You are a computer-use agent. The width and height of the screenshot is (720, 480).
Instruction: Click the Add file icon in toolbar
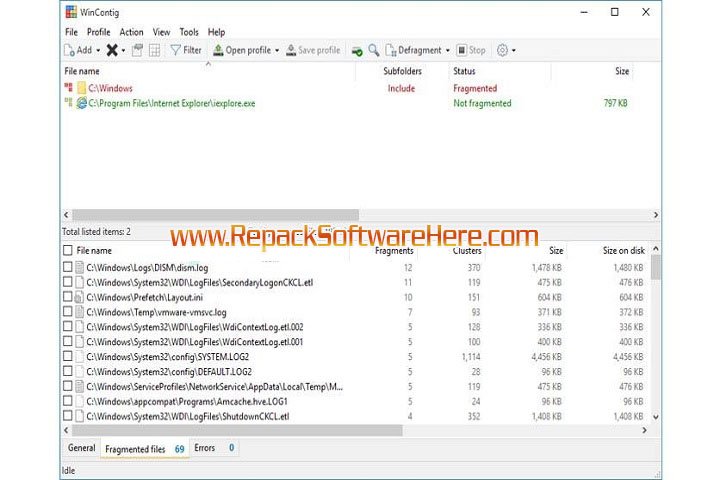tap(69, 50)
